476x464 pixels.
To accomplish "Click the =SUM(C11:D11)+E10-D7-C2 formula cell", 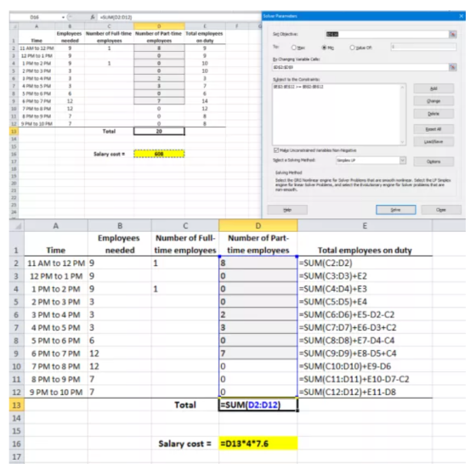I will click(x=365, y=379).
